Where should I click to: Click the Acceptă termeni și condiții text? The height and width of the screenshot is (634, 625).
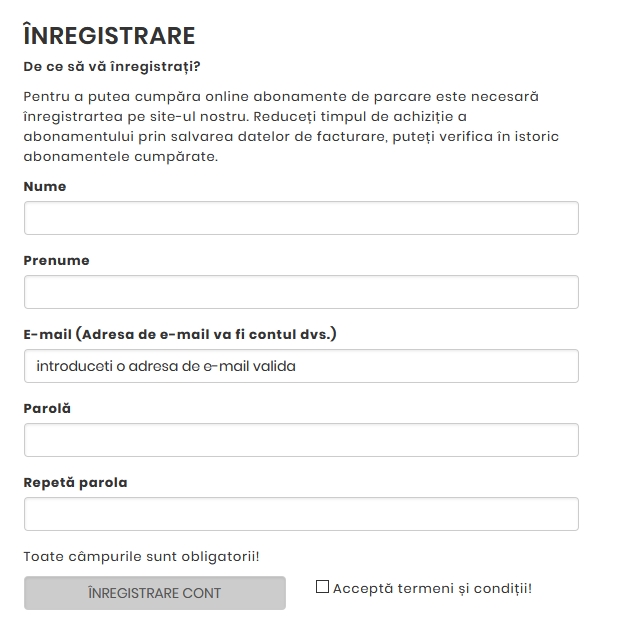pos(433,588)
